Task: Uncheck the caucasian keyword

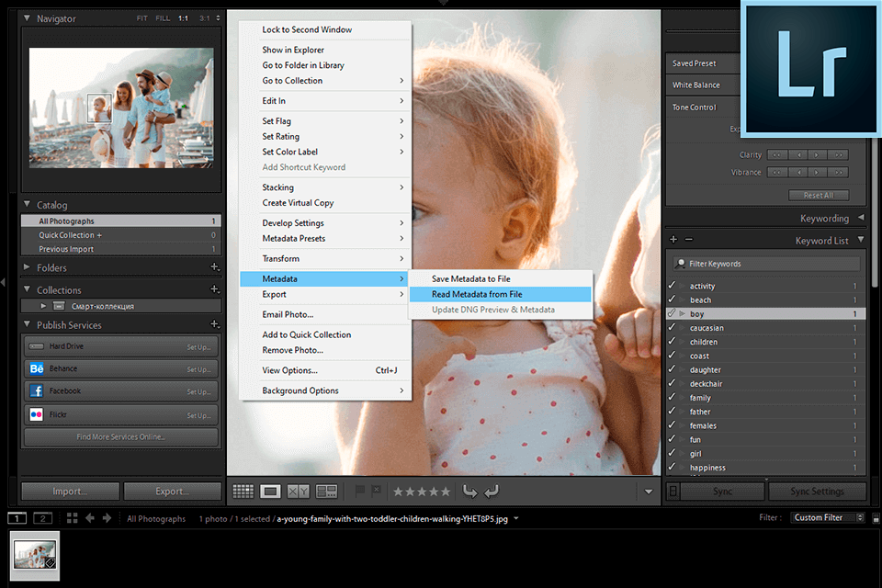Action: (x=672, y=327)
